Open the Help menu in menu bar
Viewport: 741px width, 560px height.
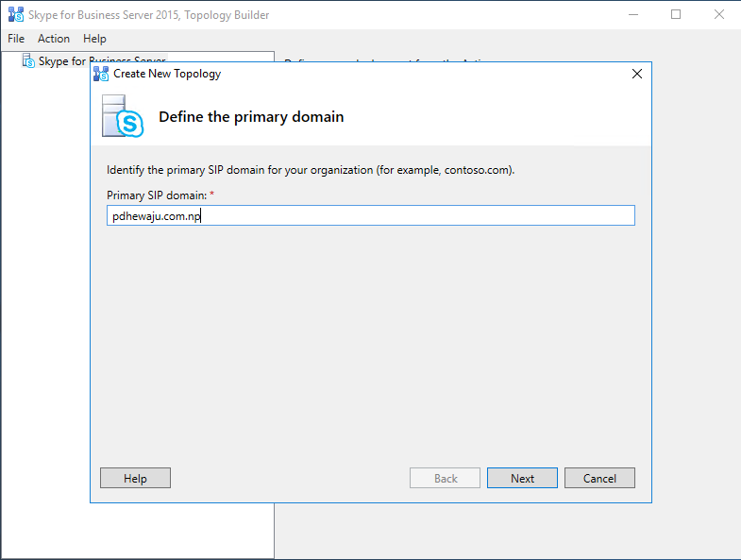click(94, 39)
